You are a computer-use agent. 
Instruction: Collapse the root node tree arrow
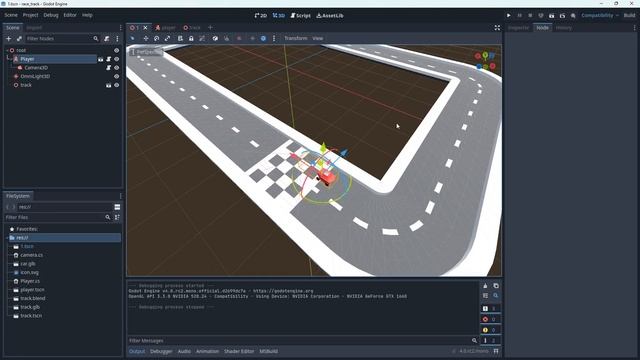click(x=7, y=51)
